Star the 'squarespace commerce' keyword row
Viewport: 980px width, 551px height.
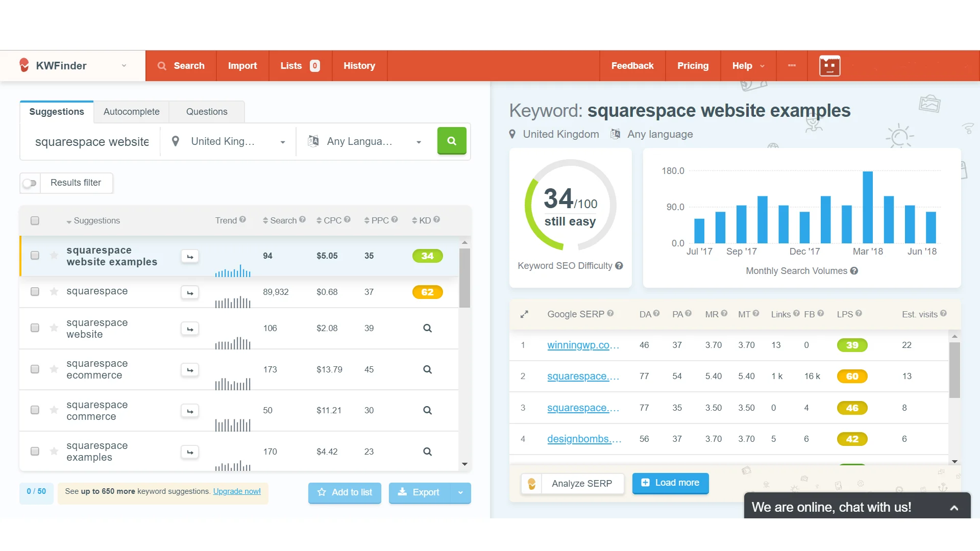[54, 410]
